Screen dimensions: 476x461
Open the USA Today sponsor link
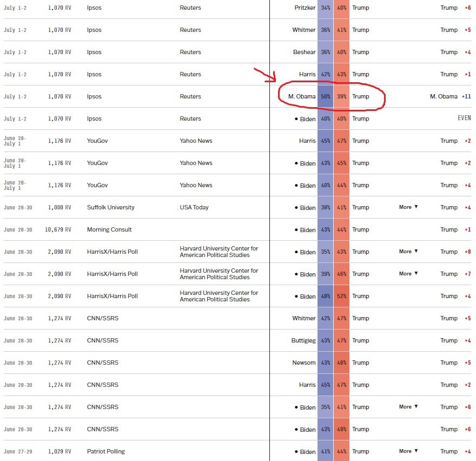[x=194, y=207]
